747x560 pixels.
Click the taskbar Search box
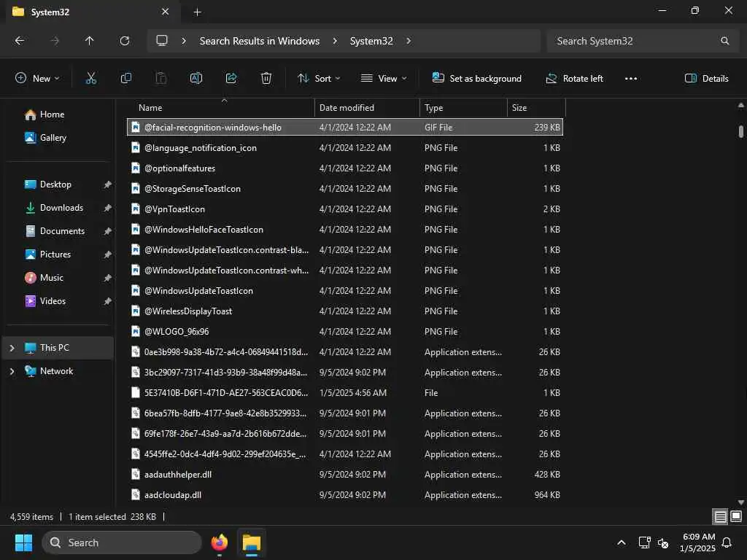122,542
